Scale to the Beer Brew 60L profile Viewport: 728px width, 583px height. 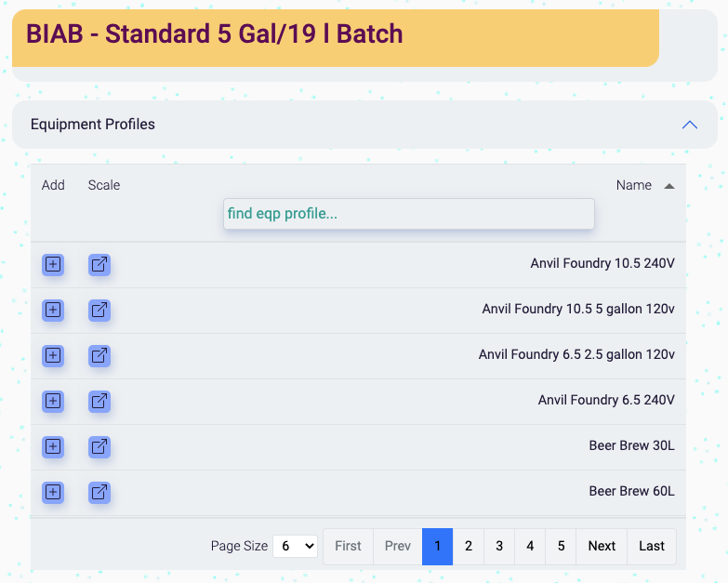[99, 492]
